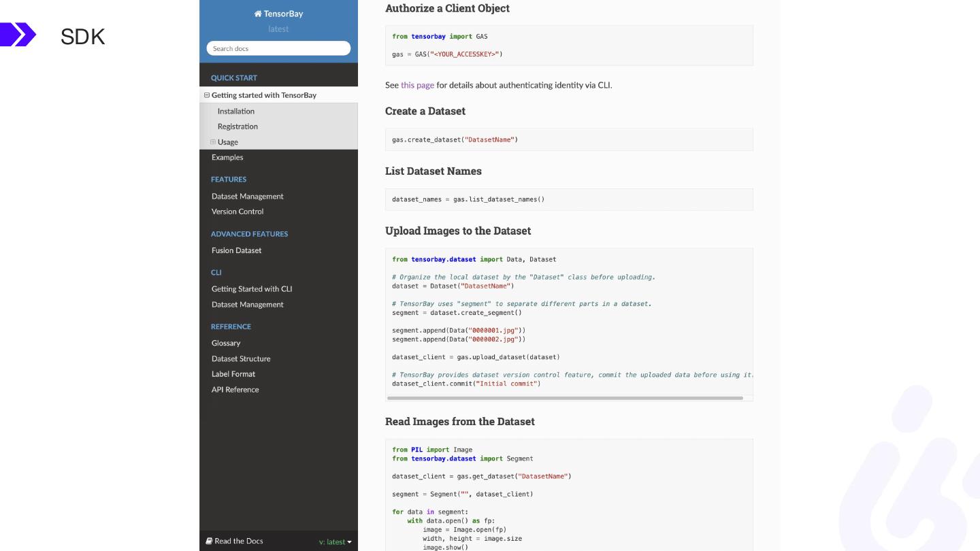980x551 pixels.
Task: Click the "from PIL import Image" code line
Action: click(x=432, y=450)
